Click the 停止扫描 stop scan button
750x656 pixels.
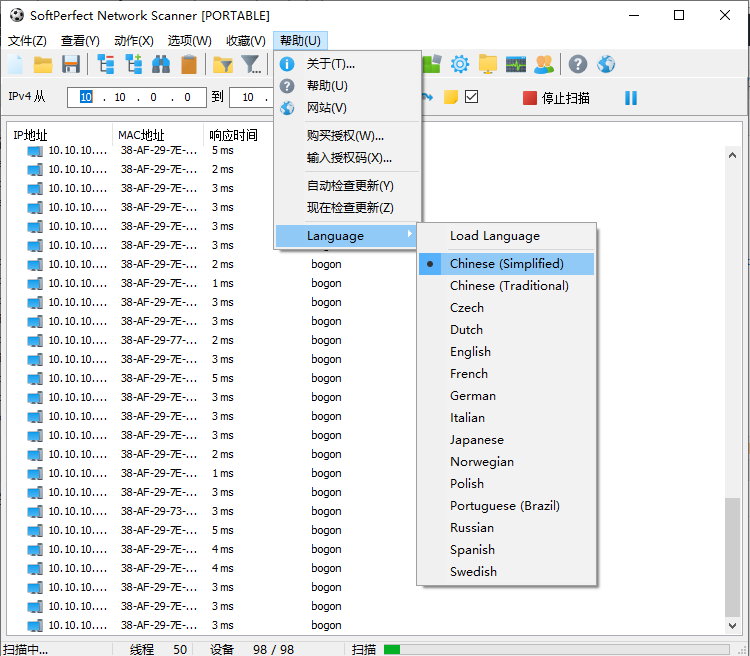(x=556, y=98)
